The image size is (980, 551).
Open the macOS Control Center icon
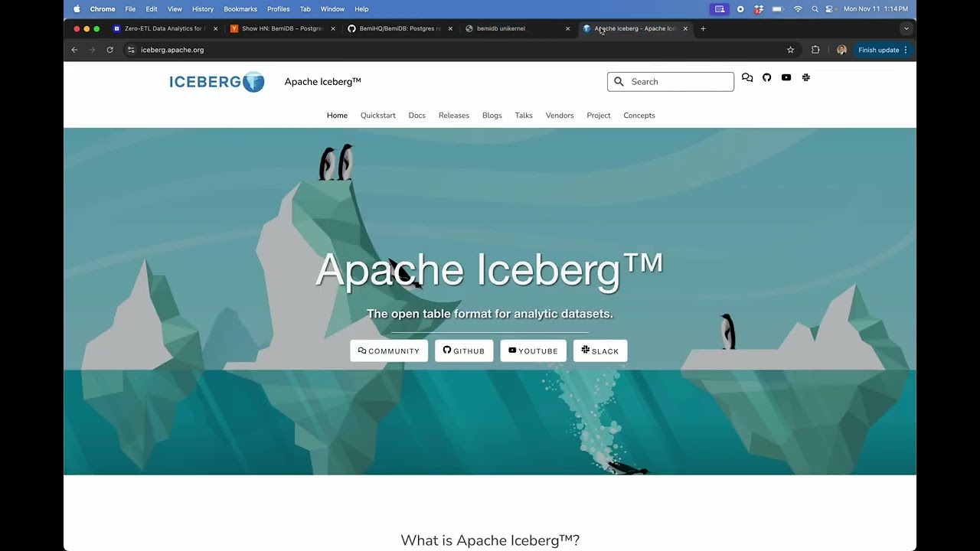click(x=830, y=9)
